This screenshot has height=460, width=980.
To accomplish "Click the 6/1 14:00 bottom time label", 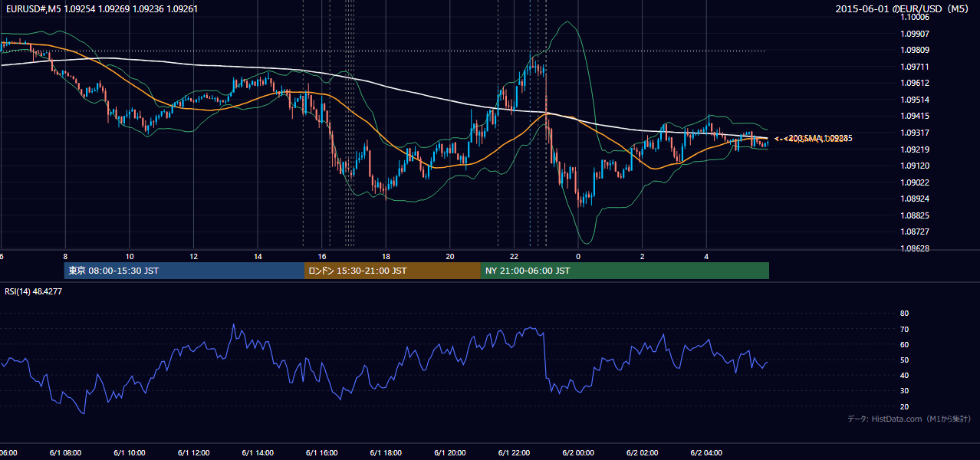I will 258,452.
